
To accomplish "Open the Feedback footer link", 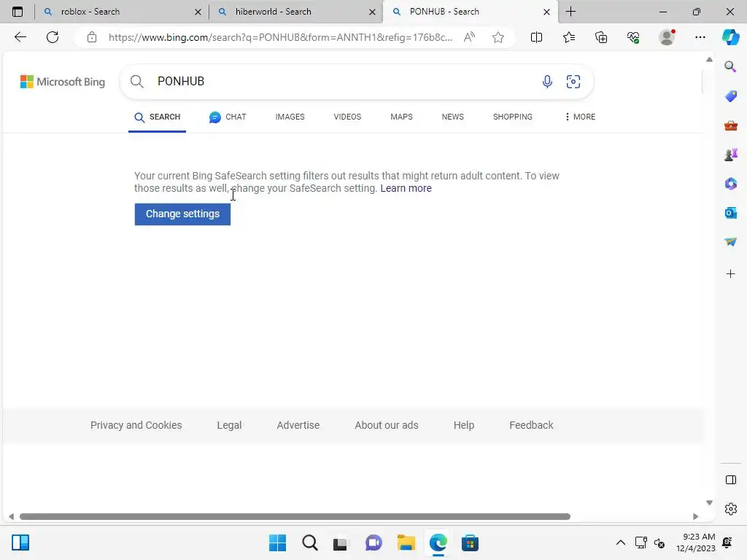I will [x=531, y=425].
